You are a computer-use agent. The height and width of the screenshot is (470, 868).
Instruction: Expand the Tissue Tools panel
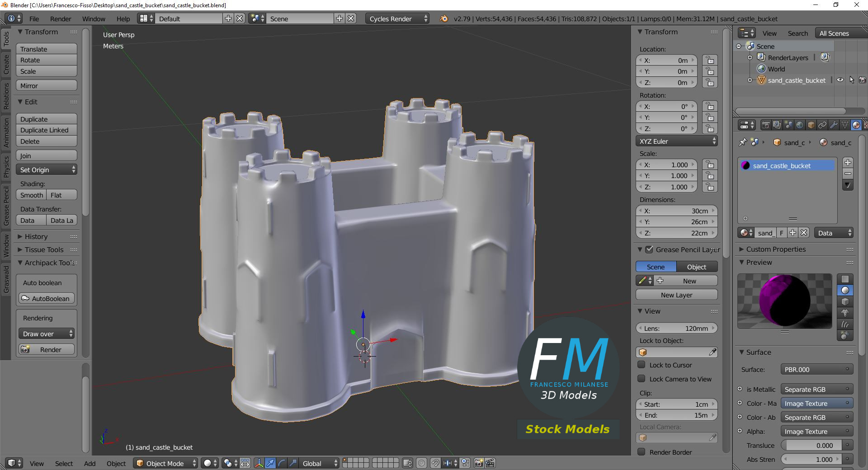pyautogui.click(x=44, y=249)
